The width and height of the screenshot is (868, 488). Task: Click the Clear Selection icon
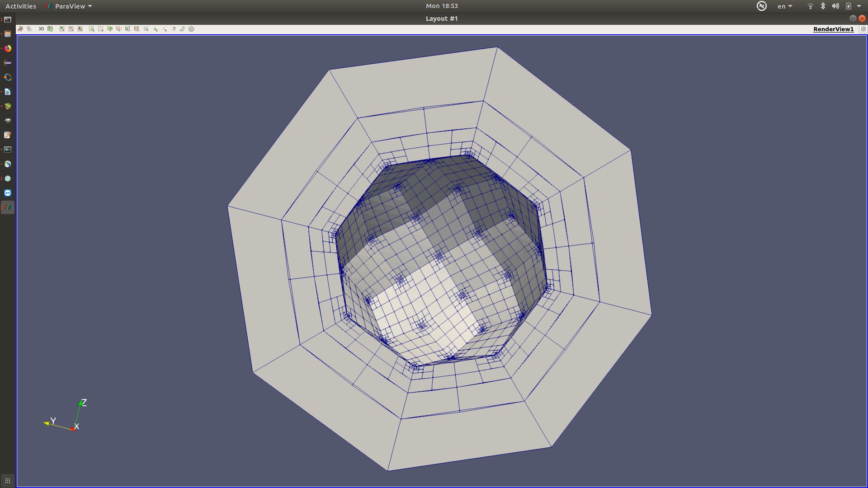pyautogui.click(x=191, y=29)
